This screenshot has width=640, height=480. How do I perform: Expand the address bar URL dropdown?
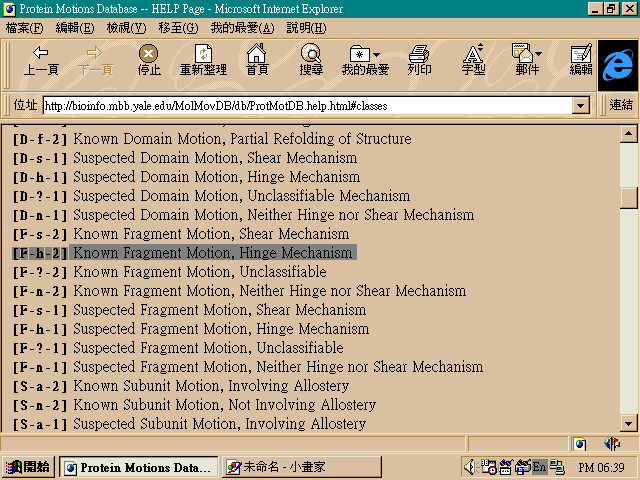point(580,105)
